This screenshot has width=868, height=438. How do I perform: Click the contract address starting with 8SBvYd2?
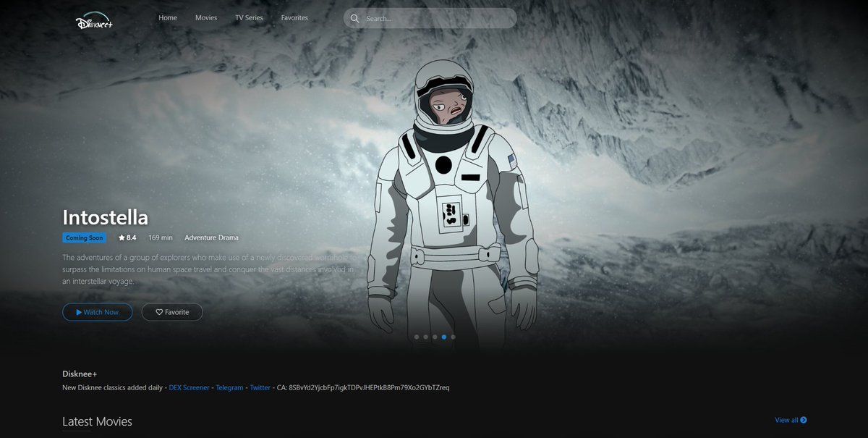(369, 388)
